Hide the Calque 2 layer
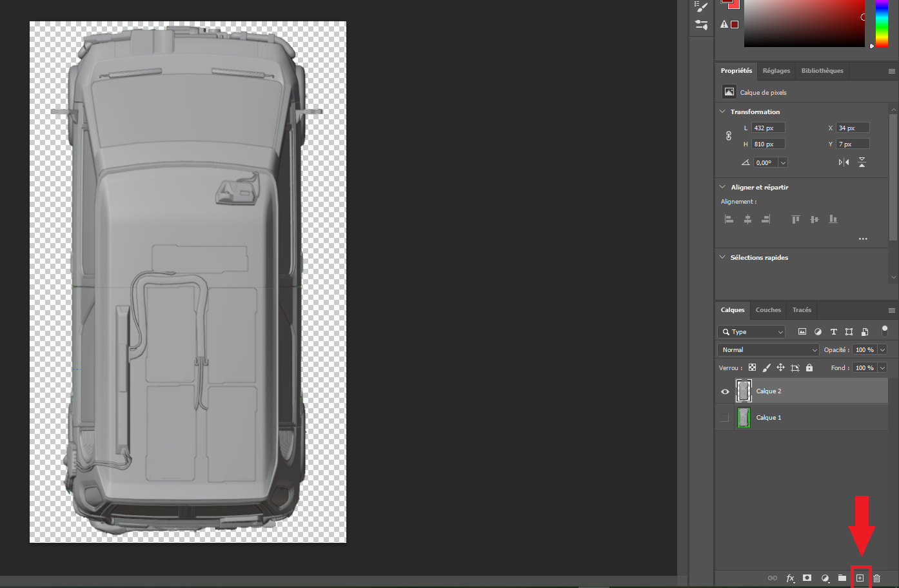The width and height of the screenshot is (899, 588). [725, 391]
